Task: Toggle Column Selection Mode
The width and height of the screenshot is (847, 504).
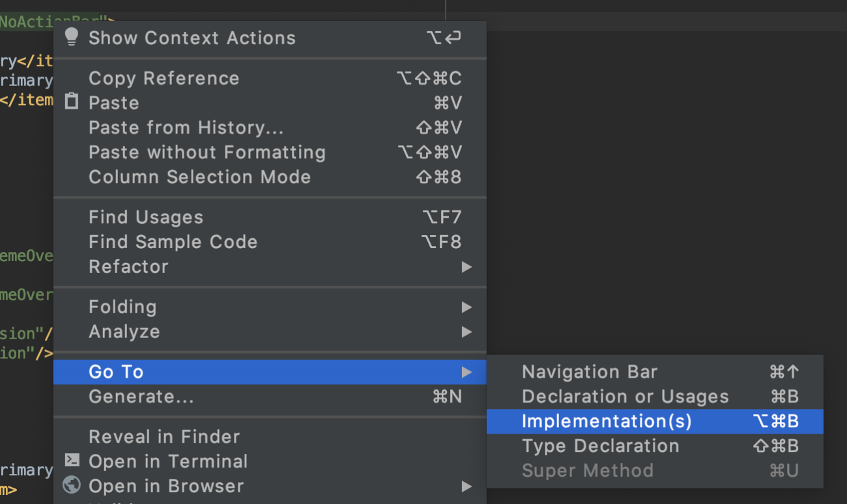Action: point(199,177)
